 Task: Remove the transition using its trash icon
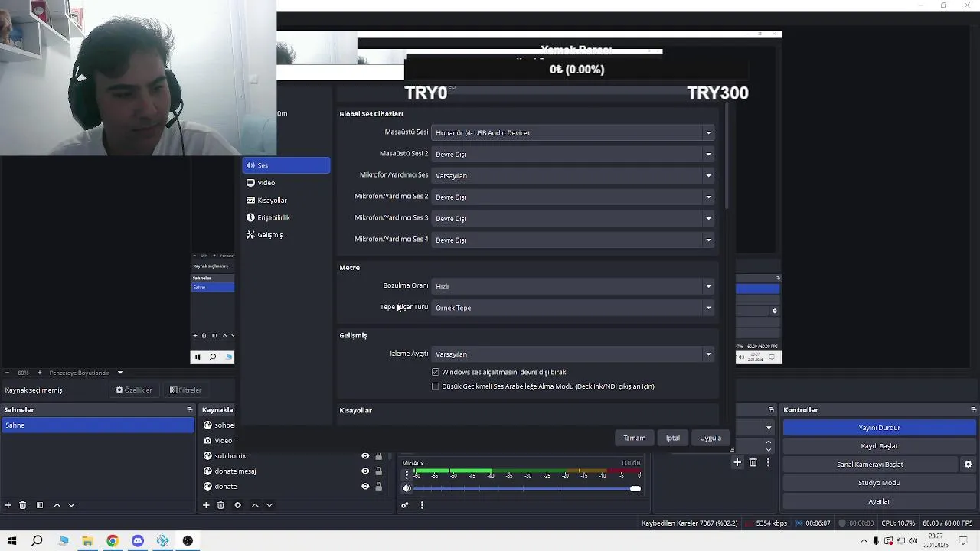(x=753, y=462)
